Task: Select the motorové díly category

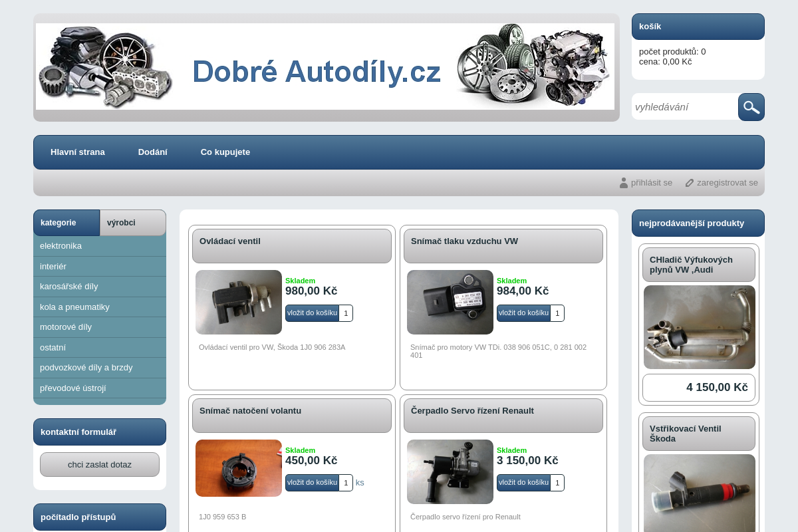Action: [x=100, y=327]
